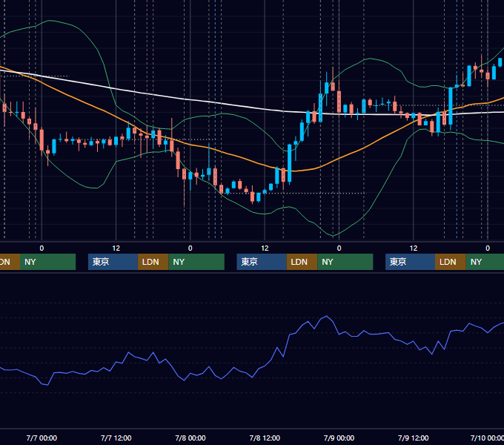Click the LDN session block on 7/7

pos(153,262)
